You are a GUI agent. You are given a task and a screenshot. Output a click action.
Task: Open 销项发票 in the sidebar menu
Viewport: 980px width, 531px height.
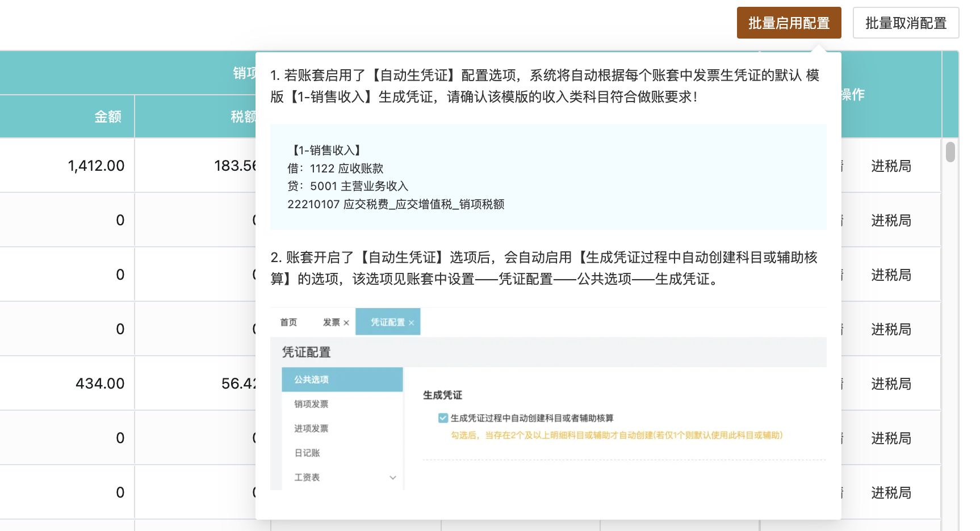coord(311,404)
